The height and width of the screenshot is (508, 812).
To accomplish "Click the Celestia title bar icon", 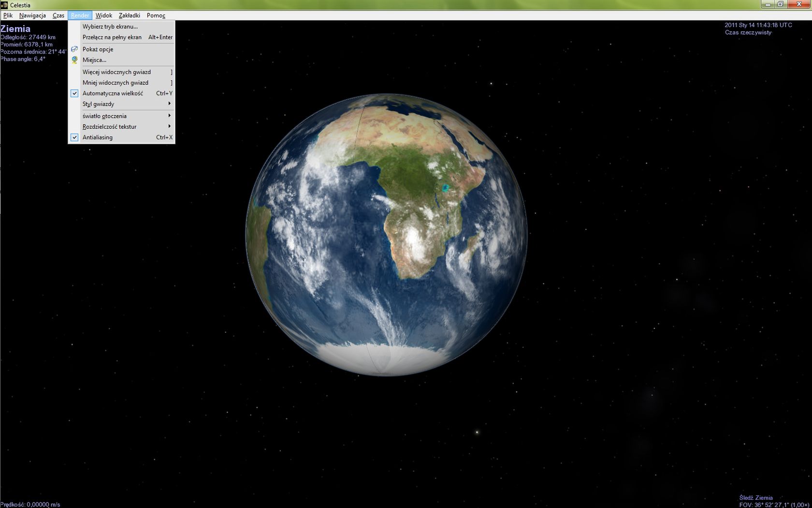I will pos(4,5).
